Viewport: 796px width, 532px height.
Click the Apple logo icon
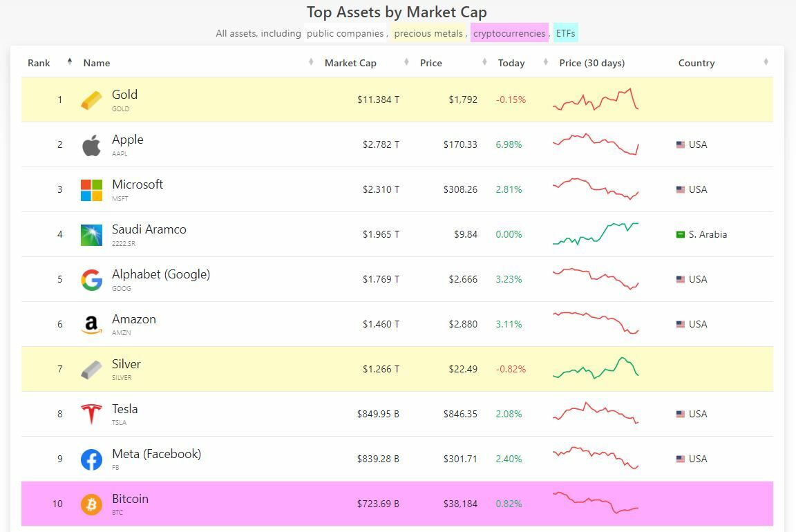pos(91,145)
